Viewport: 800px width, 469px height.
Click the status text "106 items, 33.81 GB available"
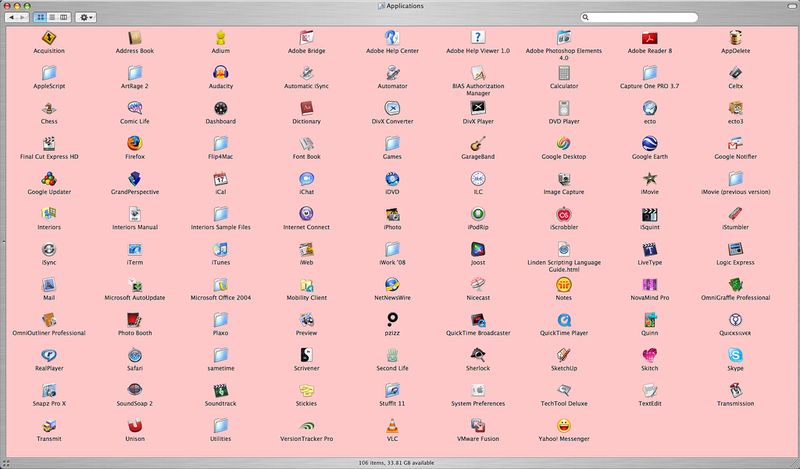pyautogui.click(x=396, y=463)
